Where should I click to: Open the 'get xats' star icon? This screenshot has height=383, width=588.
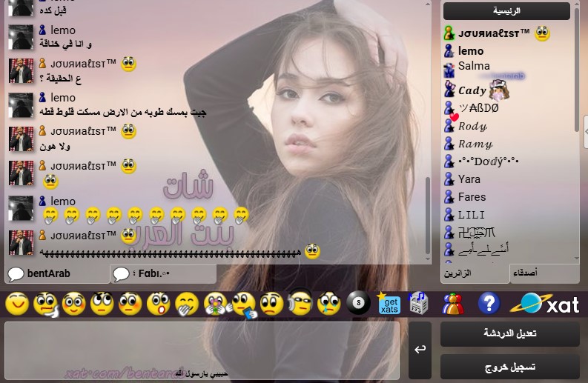[x=389, y=304]
